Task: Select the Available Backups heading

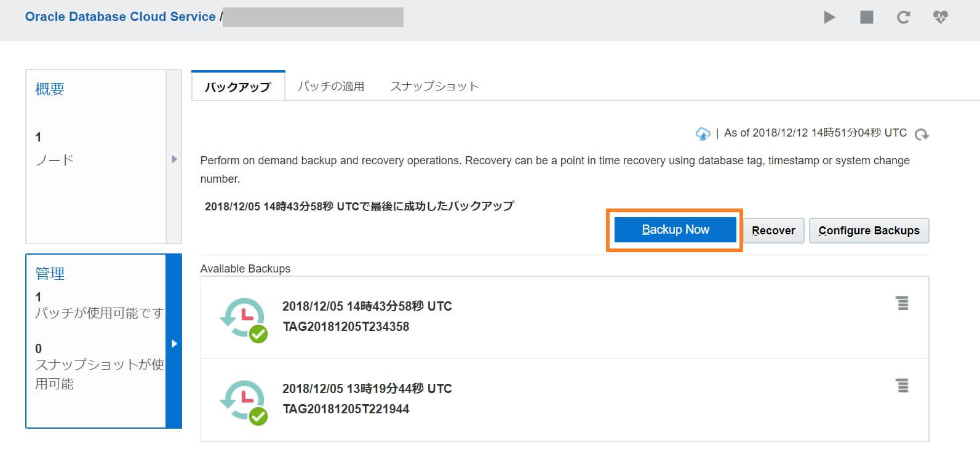Action: tap(245, 269)
